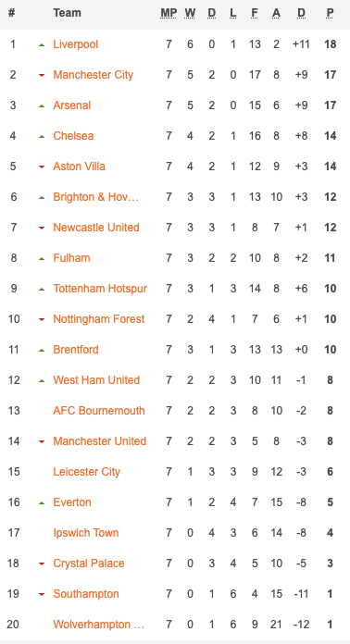Click the L losses column header

(233, 14)
